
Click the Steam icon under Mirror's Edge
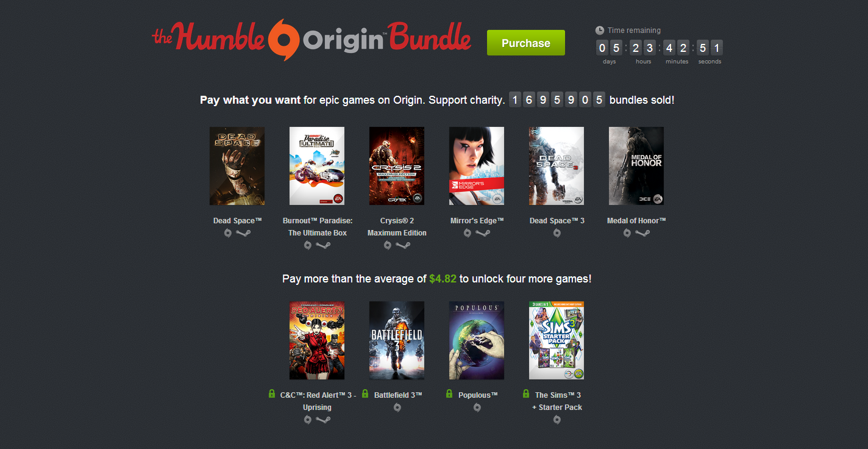pos(483,233)
